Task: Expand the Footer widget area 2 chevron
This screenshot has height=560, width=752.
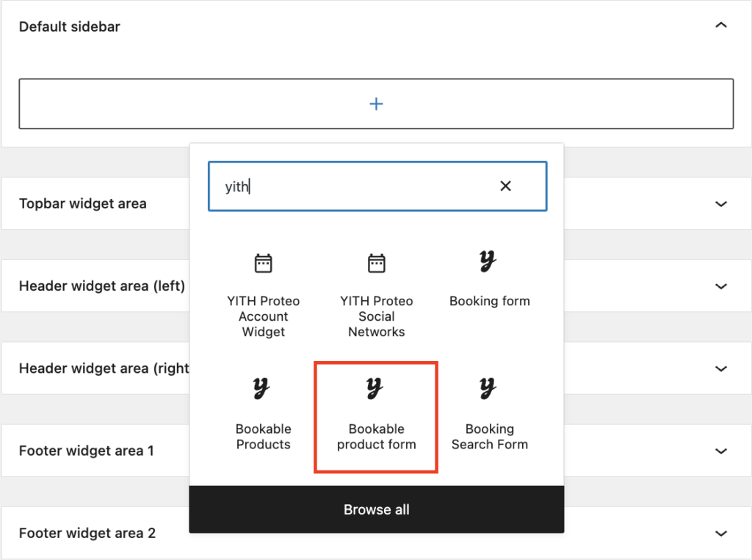Action: click(721, 534)
